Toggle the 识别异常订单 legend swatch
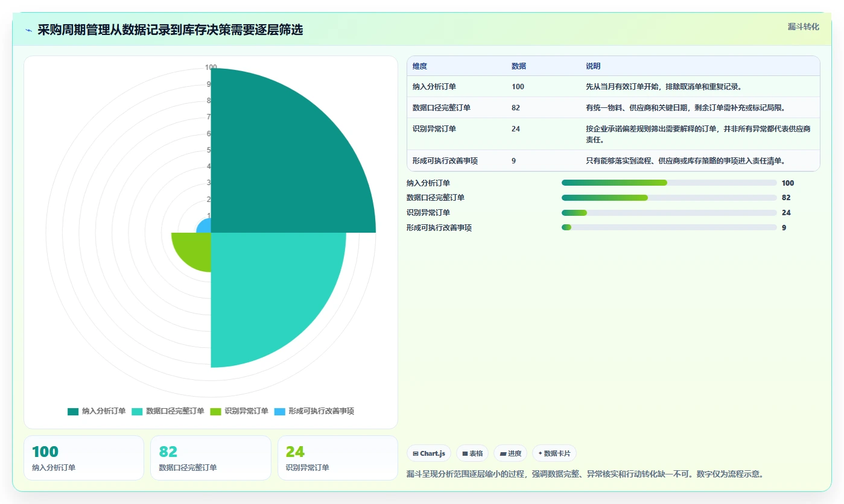The width and height of the screenshot is (844, 504). pyautogui.click(x=215, y=411)
